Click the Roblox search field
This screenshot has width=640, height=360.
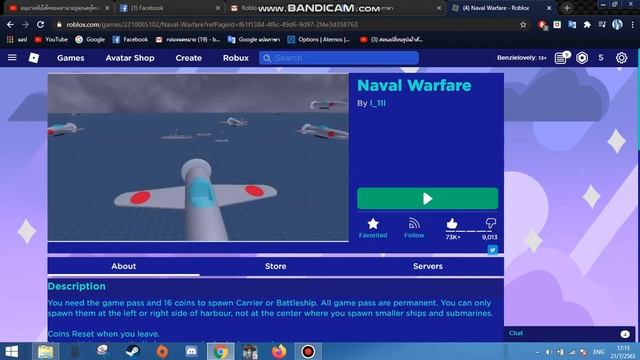(339, 58)
